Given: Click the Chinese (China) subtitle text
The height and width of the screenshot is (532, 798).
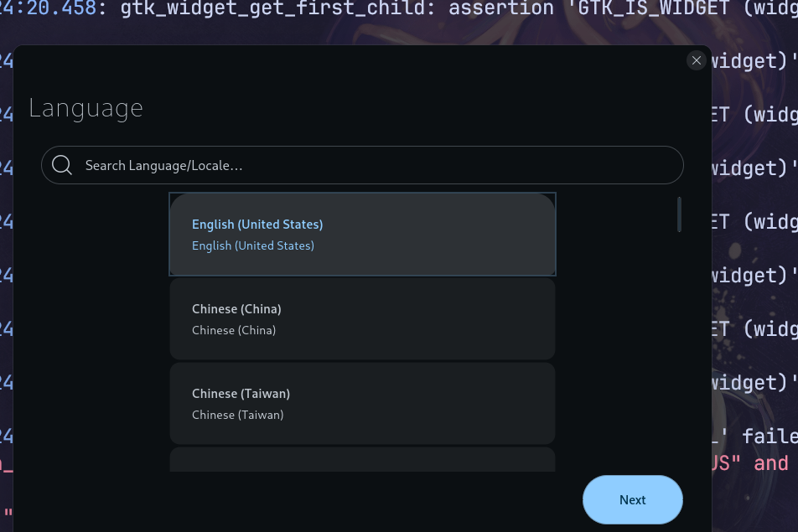Looking at the screenshot, I should 234,330.
